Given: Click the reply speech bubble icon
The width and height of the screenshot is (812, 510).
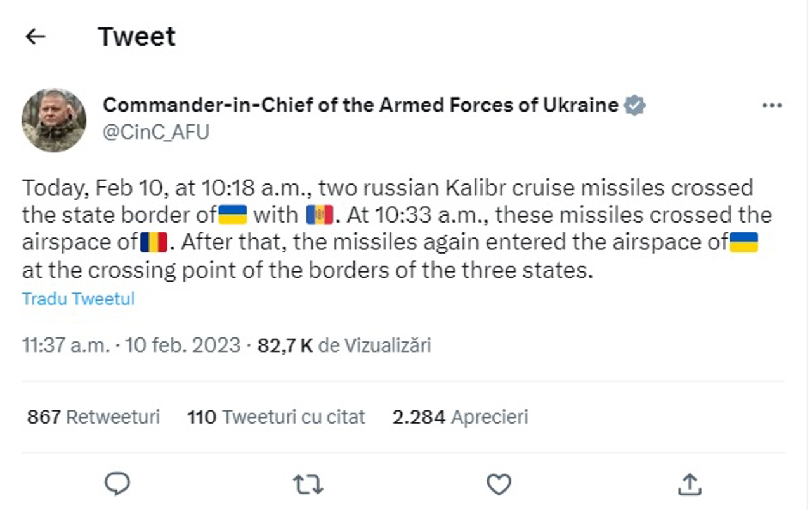Looking at the screenshot, I should 117,485.
